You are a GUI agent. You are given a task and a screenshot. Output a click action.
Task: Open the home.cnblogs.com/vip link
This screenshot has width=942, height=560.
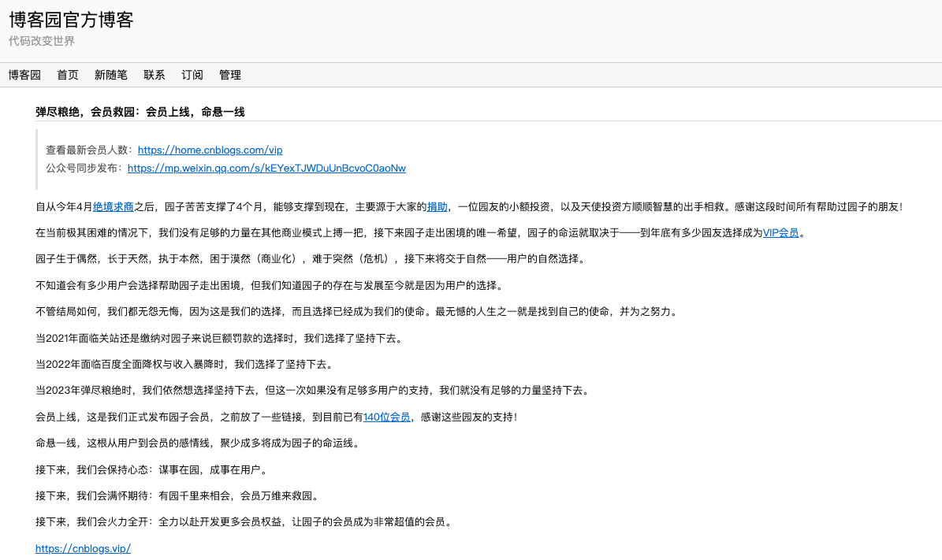point(210,150)
